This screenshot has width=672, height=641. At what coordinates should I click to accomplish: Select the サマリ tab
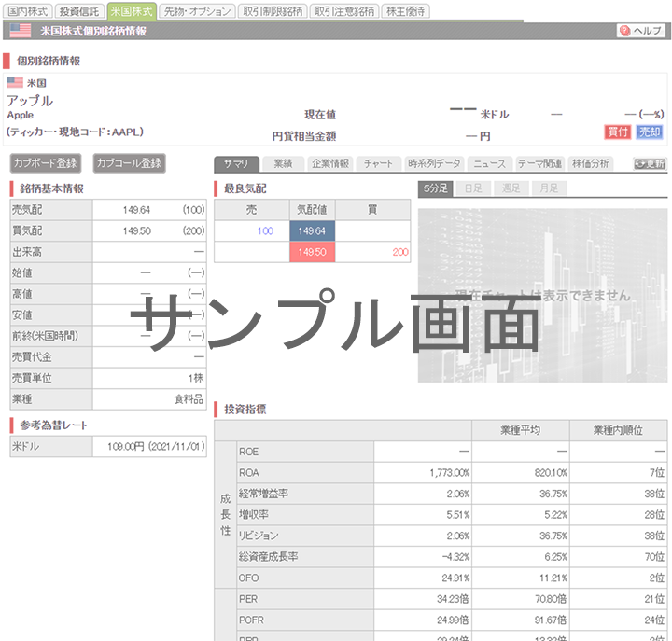point(236,163)
